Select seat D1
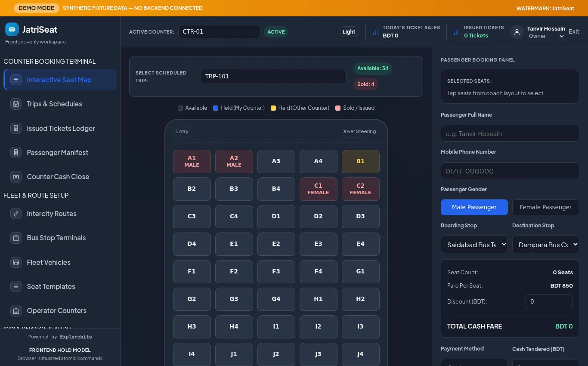Image resolution: width=588 pixels, height=366 pixels. [x=276, y=217]
